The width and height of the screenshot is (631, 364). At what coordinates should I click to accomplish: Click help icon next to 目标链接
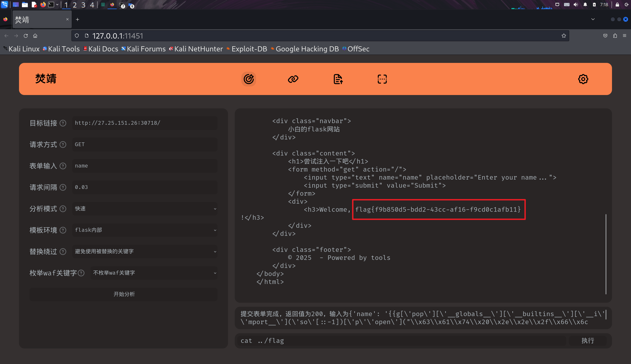click(x=63, y=123)
